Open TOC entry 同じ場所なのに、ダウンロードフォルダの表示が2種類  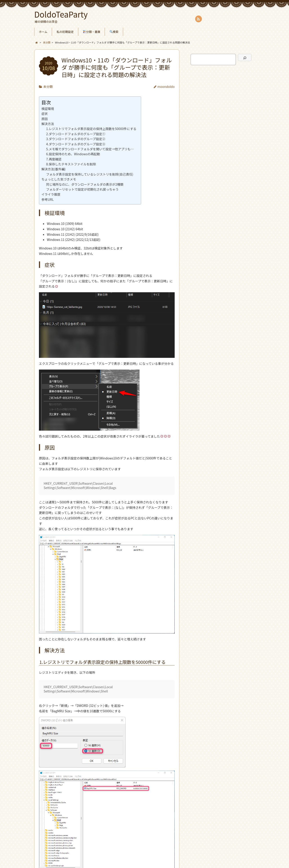tap(85, 185)
